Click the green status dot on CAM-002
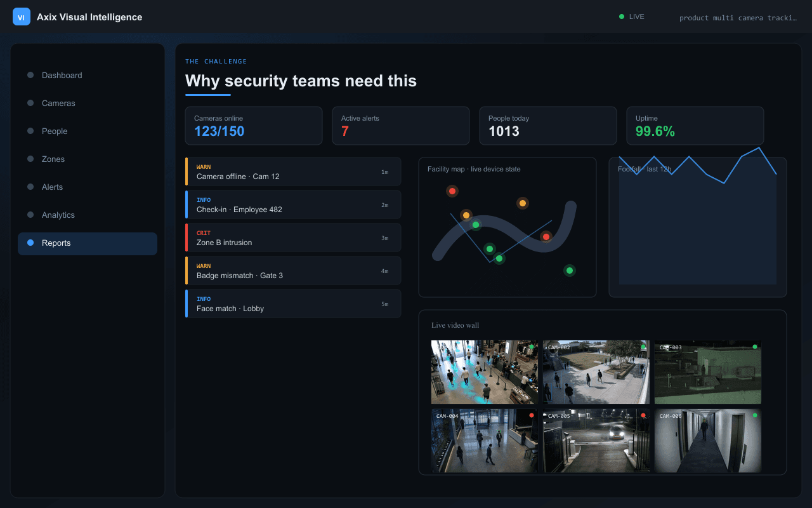The width and height of the screenshot is (812, 508). click(x=643, y=347)
